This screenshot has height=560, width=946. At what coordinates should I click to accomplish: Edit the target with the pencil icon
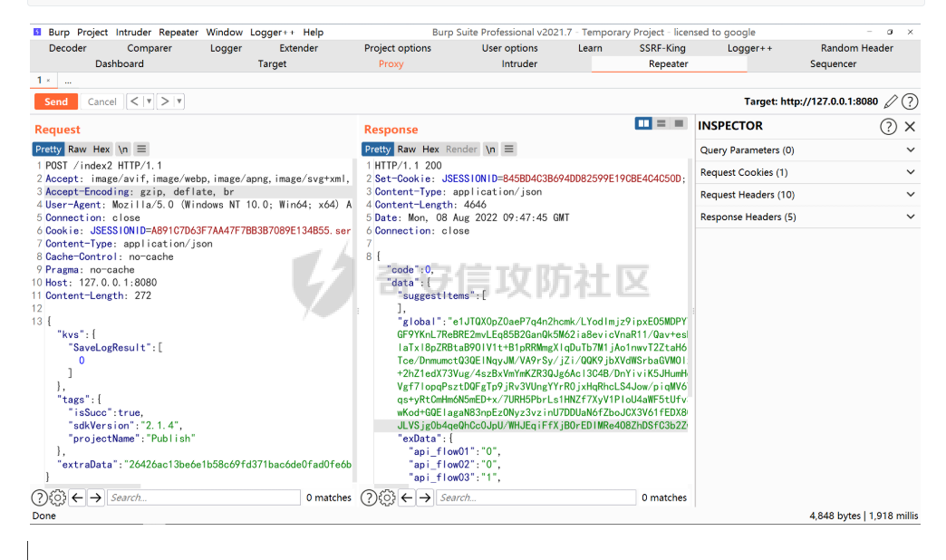(x=891, y=101)
